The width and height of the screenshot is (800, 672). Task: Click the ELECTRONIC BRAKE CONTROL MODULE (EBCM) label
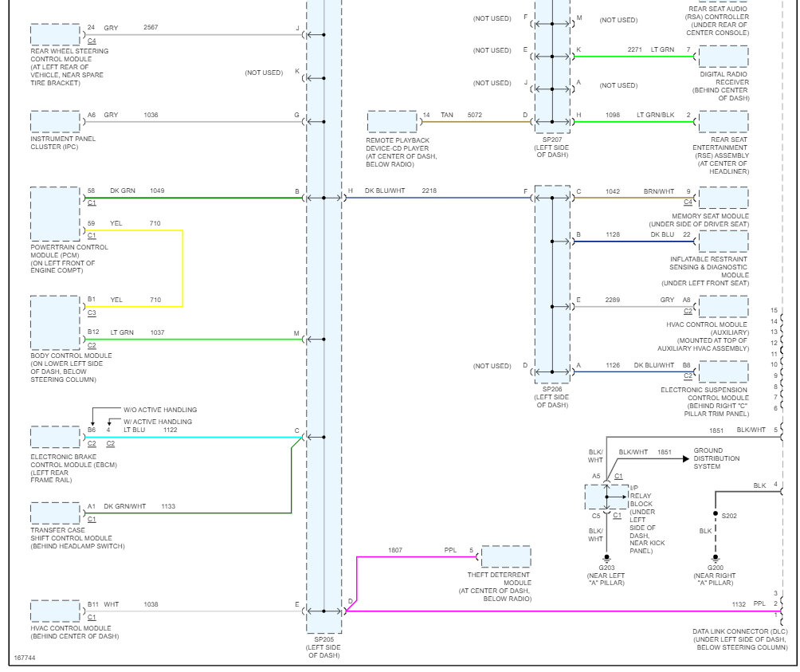coord(73,469)
